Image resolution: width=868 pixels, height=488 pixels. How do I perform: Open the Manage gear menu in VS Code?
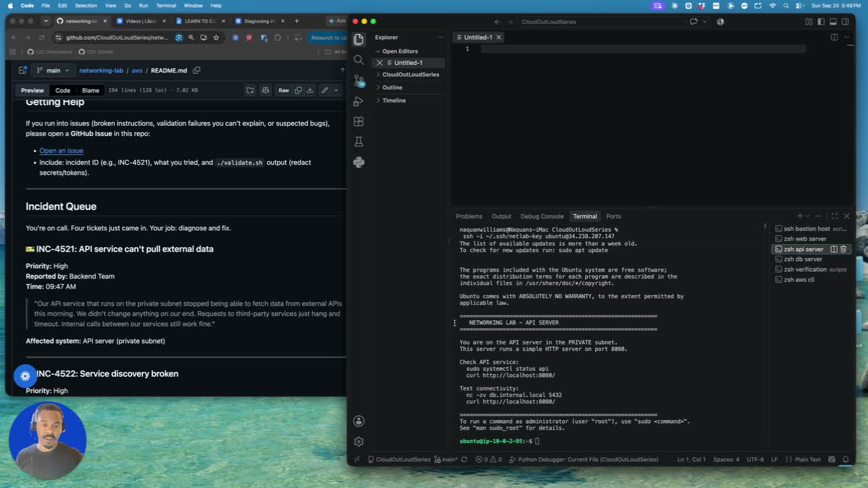(359, 441)
